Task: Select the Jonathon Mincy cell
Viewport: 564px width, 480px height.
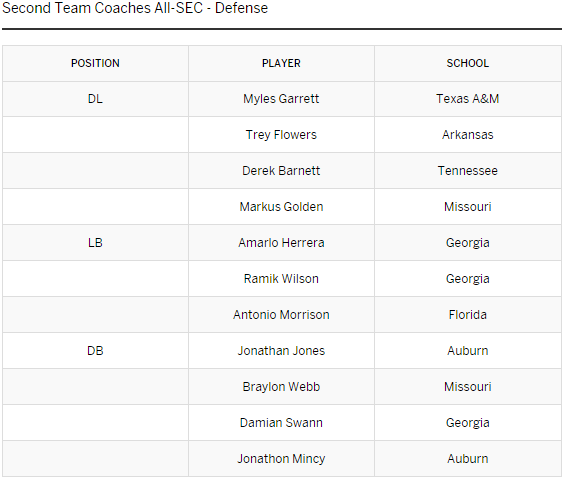Action: click(281, 459)
